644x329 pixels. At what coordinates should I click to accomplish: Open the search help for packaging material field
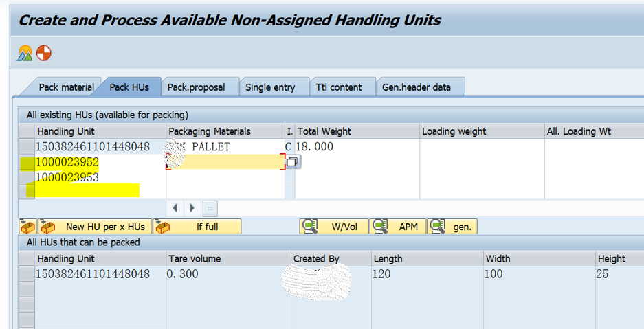tap(293, 162)
